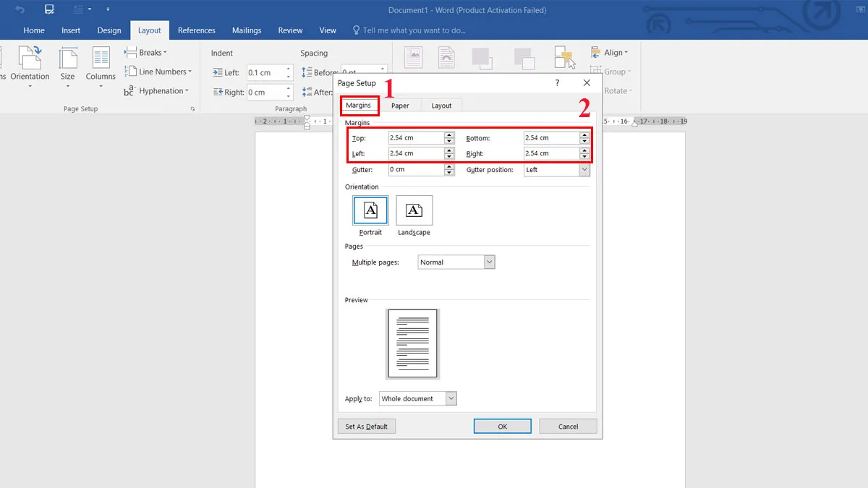The height and width of the screenshot is (488, 868).
Task: Increase the Top margin with up arrow
Action: pos(449,135)
